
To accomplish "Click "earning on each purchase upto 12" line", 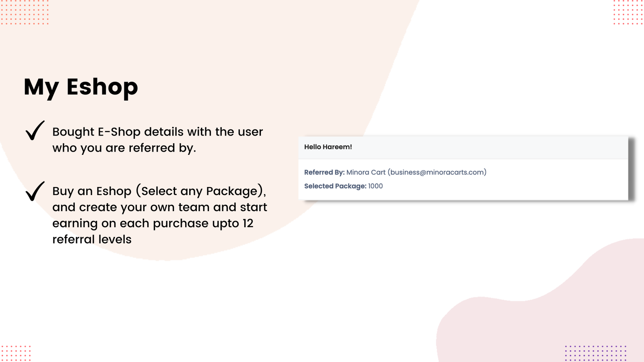I will point(153,223).
